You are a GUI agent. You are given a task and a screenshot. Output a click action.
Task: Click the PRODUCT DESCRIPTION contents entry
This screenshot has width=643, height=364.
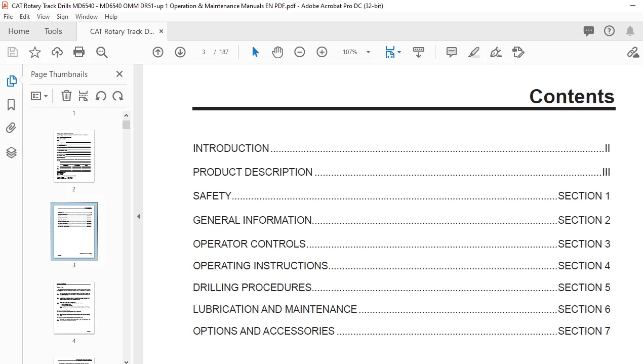401,172
